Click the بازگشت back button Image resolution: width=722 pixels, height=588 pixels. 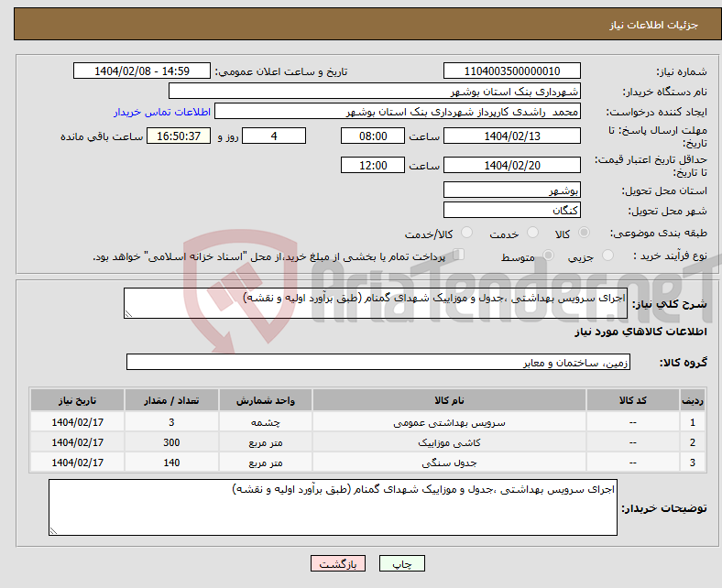pos(338,563)
